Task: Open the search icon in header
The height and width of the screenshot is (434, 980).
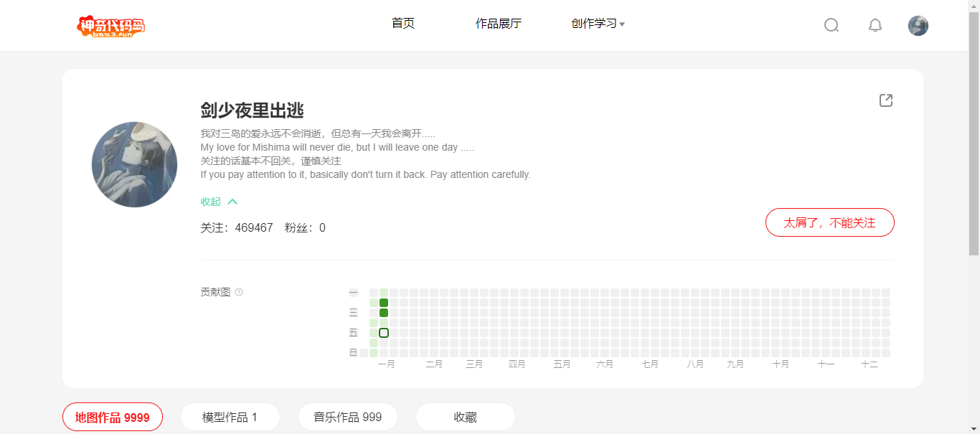Action: pyautogui.click(x=831, y=25)
